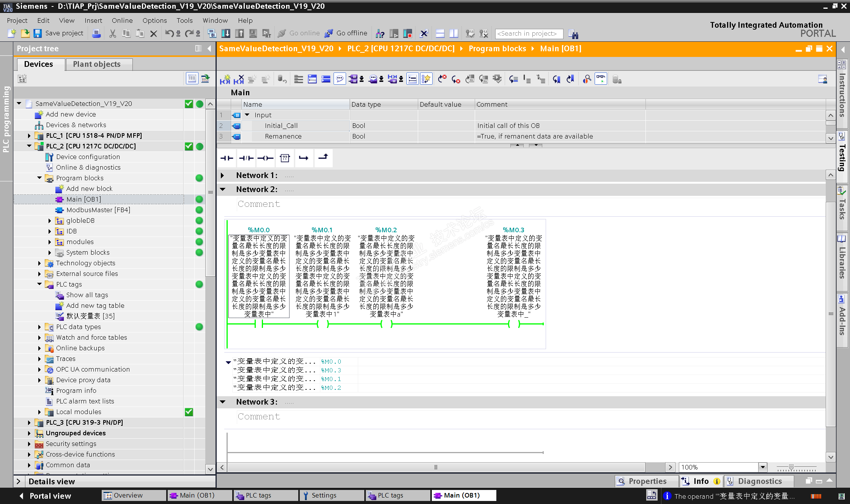Click the insert network icon
850x504 pixels.
pos(225,79)
